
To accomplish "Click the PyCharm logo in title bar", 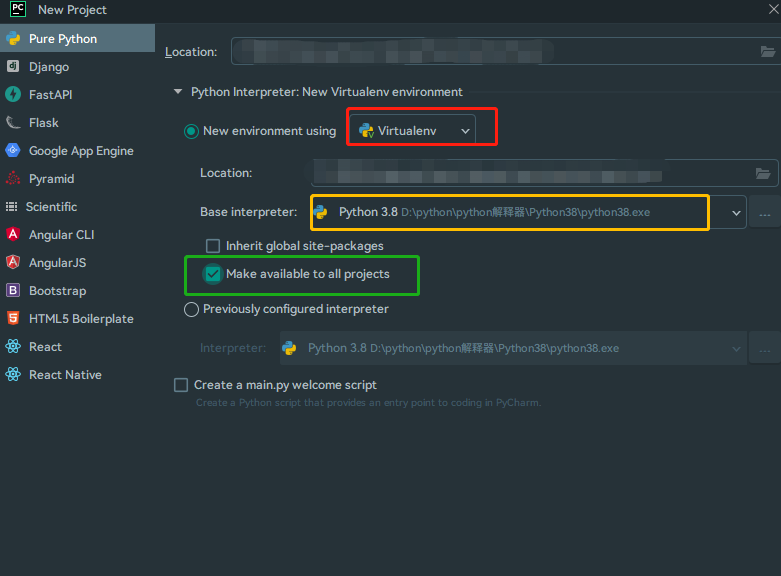I will [18, 9].
